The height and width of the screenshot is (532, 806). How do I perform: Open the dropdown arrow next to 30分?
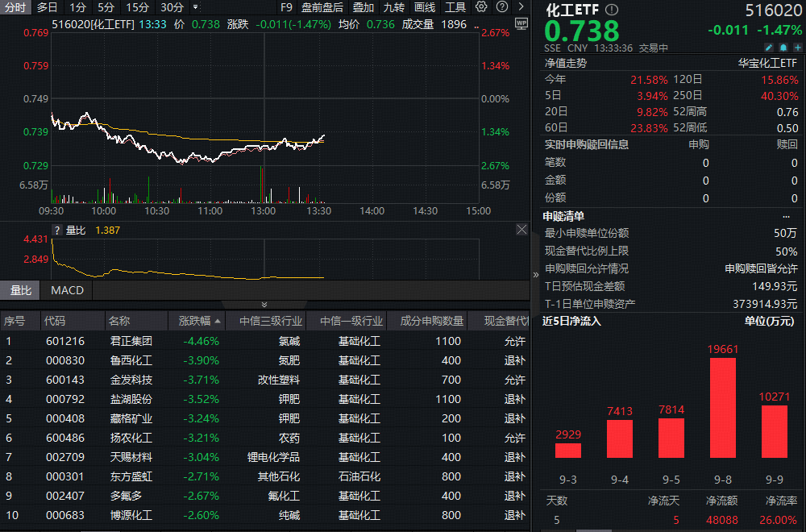[194, 7]
